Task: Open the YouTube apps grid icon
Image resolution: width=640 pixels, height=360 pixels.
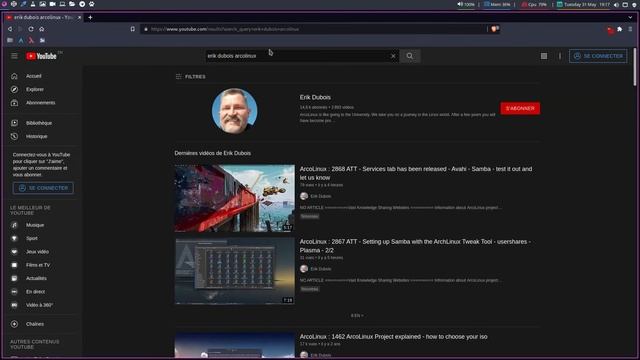Action: (x=544, y=56)
